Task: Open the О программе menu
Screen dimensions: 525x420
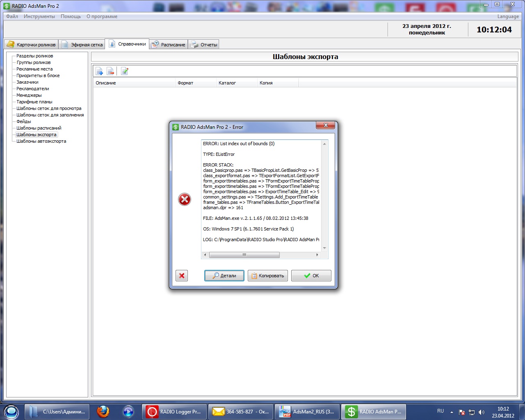Action: pyautogui.click(x=102, y=16)
